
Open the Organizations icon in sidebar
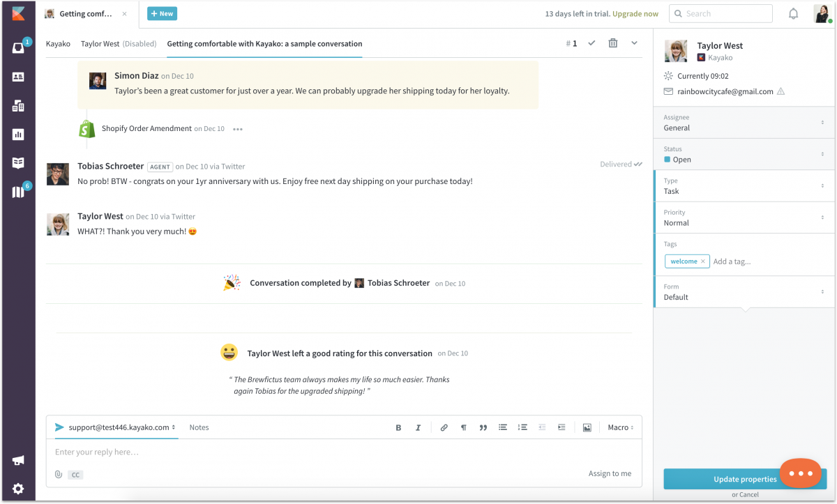pos(17,105)
